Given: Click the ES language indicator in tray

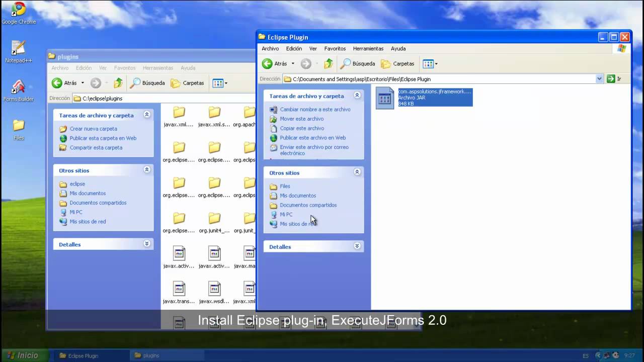Looking at the screenshot, I should coord(586,355).
